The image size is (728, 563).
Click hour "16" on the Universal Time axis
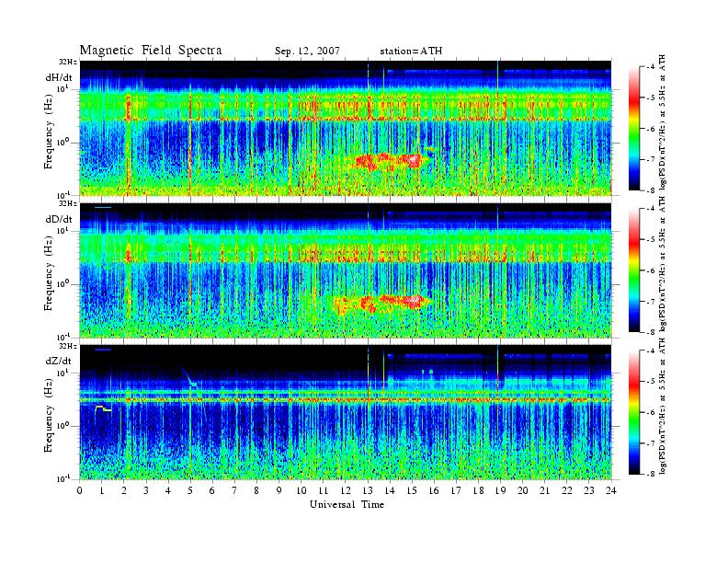[x=434, y=491]
